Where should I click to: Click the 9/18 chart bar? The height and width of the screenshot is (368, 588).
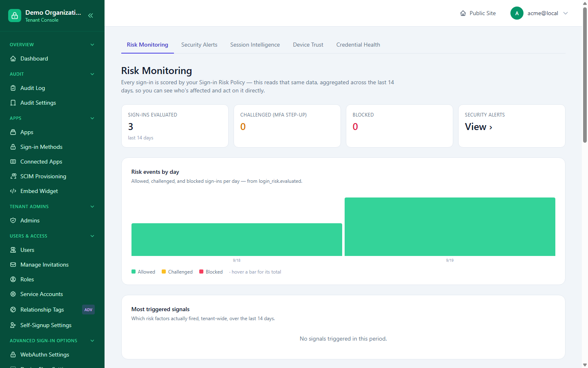tap(237, 240)
